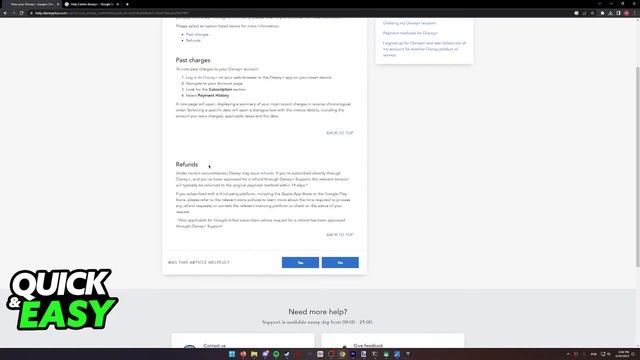
Task: Focus the help.disneyplus.com address bar
Action: pyautogui.click(x=300, y=13)
